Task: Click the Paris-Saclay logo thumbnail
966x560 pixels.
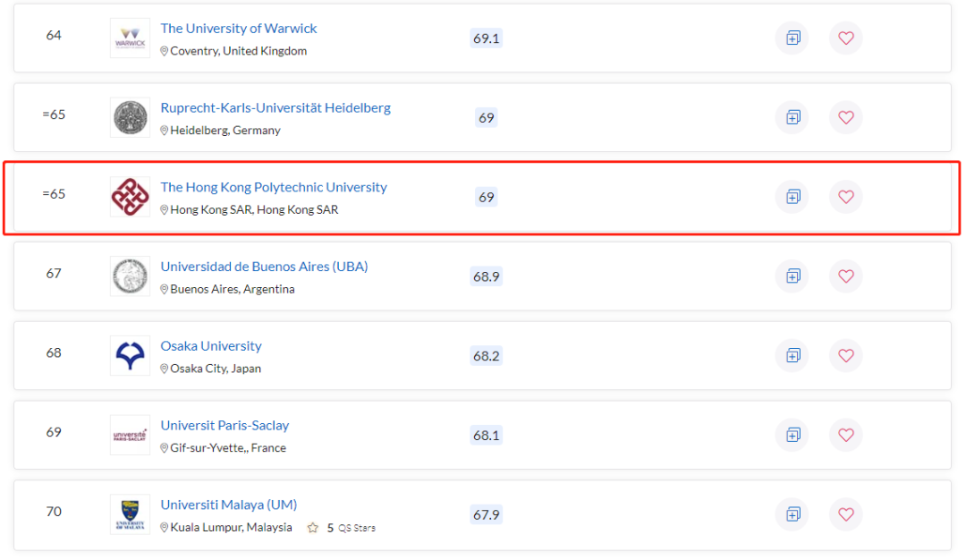Action: click(130, 436)
